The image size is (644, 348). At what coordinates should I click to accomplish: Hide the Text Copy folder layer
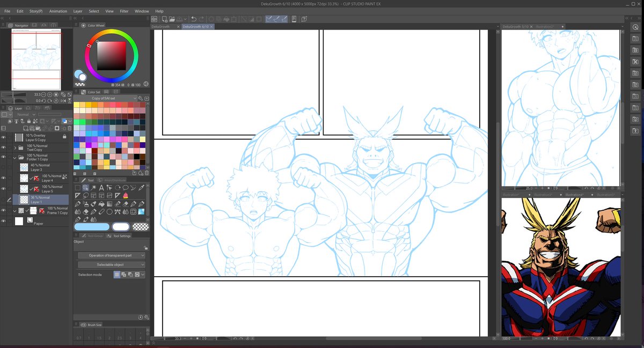coord(4,147)
